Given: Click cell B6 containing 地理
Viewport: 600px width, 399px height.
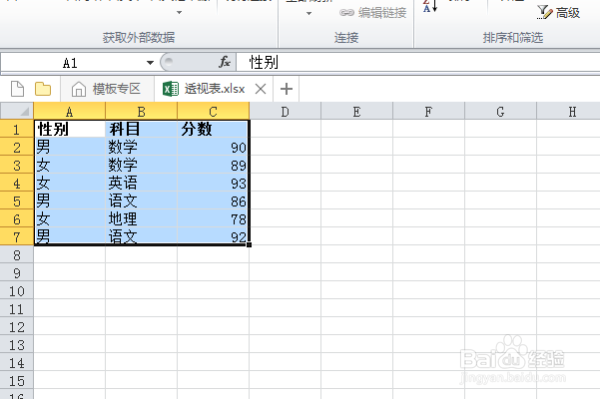Looking at the screenshot, I should click(x=142, y=219).
